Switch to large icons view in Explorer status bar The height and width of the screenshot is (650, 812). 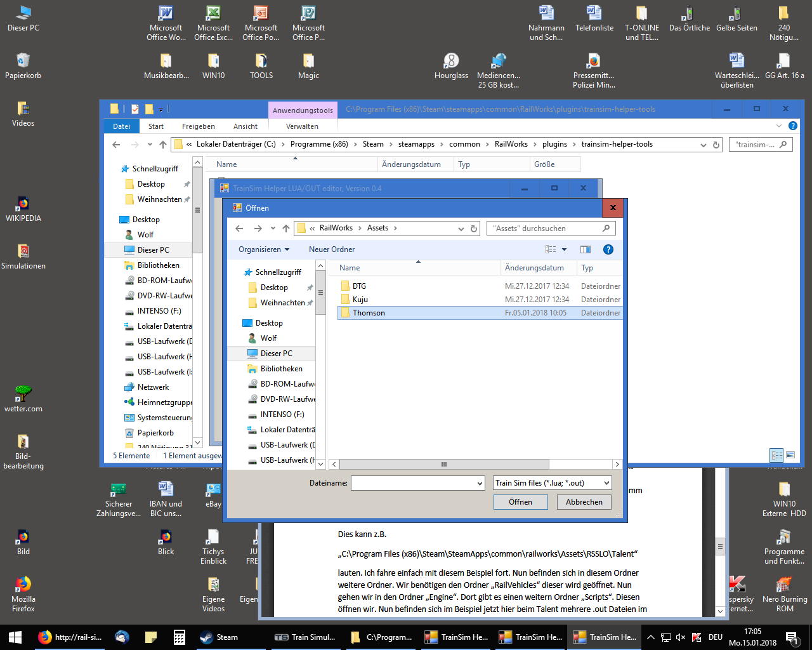pyautogui.click(x=790, y=455)
